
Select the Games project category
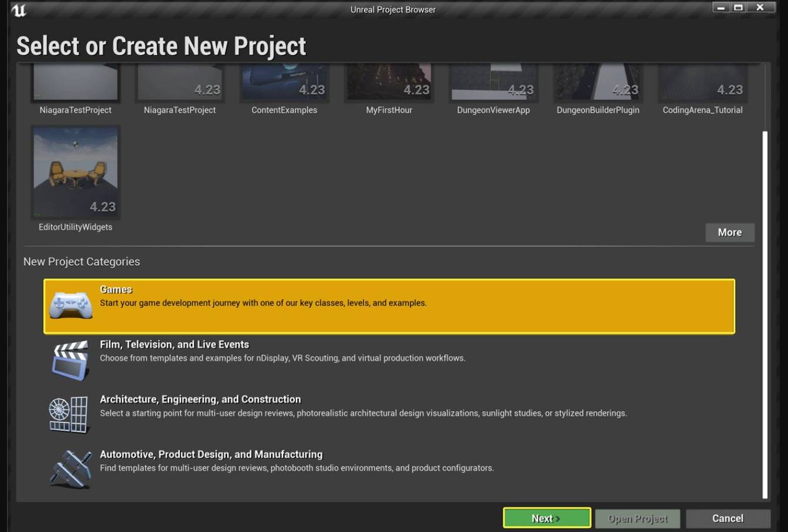tap(389, 307)
